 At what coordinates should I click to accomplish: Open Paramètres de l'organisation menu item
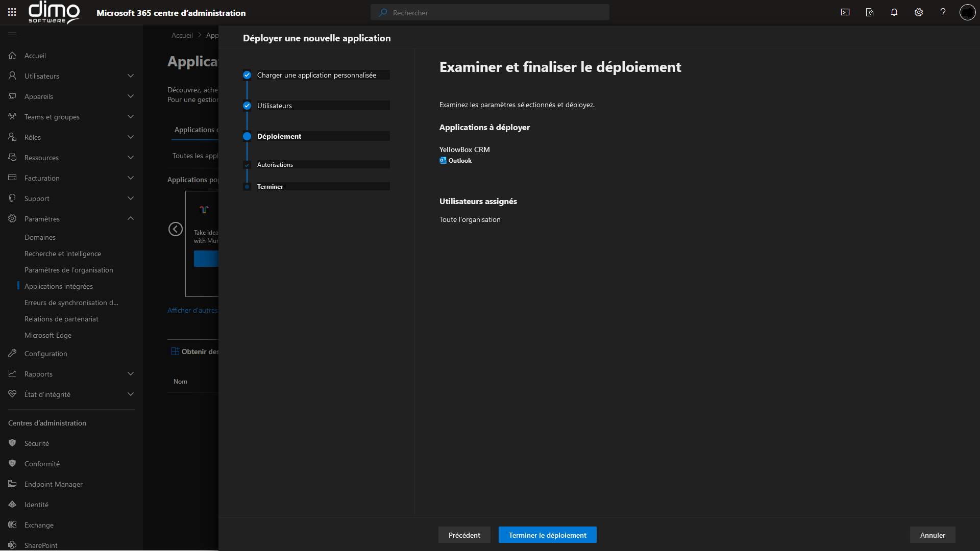coord(69,270)
